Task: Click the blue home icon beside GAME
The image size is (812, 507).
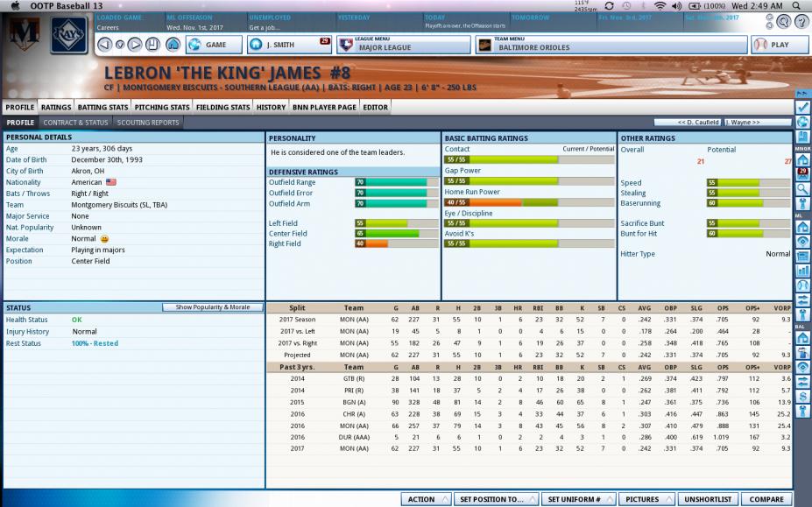Action: pos(173,45)
